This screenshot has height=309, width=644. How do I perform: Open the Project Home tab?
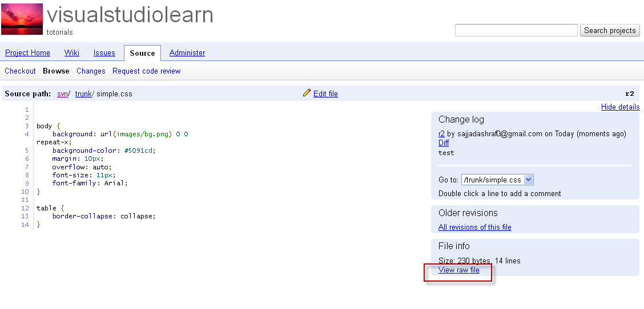[x=27, y=53]
